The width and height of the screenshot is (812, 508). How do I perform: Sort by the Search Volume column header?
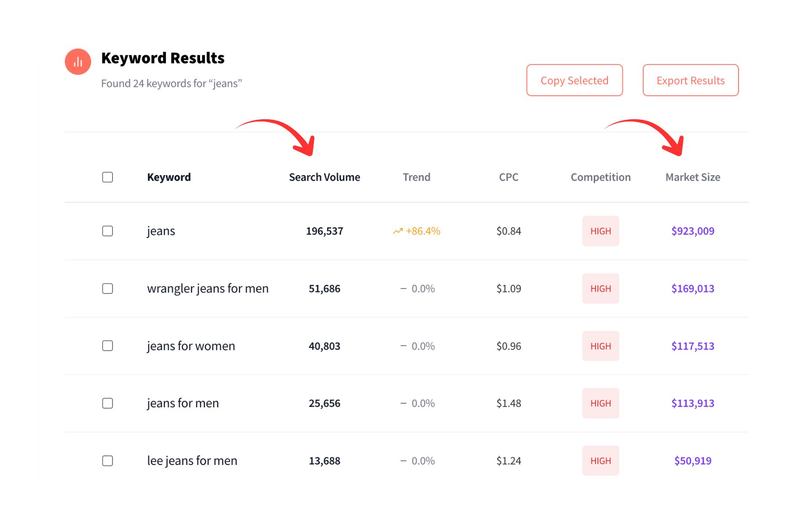coord(324,177)
